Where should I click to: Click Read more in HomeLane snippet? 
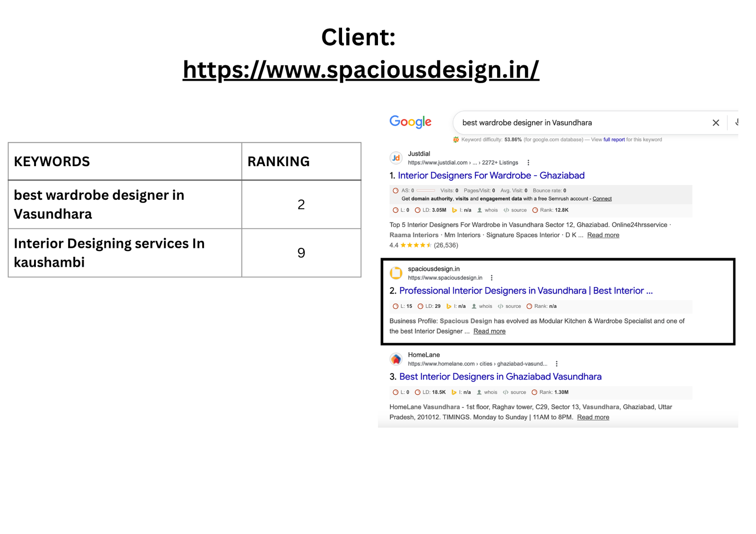pos(593,417)
